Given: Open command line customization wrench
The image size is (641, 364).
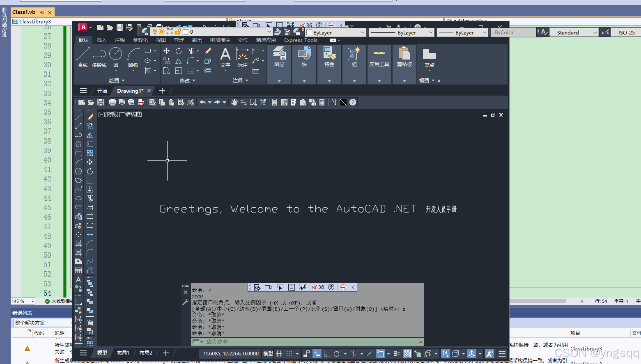Looking at the screenshot, I should 185,302.
